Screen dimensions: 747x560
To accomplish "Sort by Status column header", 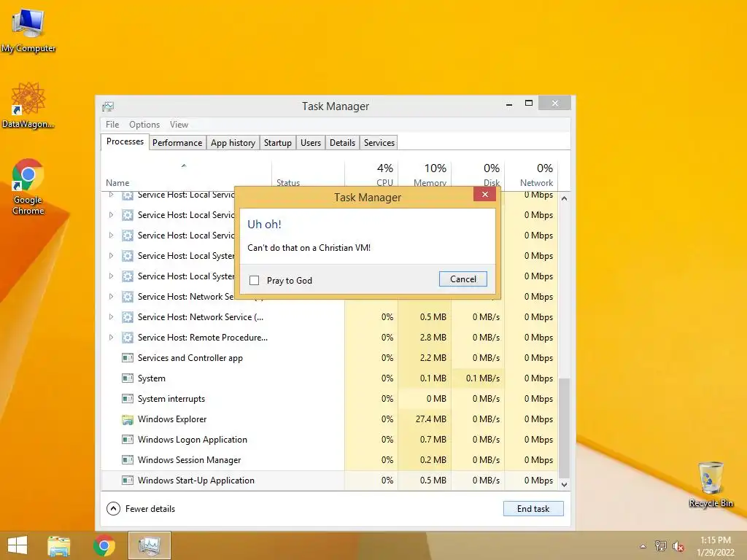I will tap(309, 175).
